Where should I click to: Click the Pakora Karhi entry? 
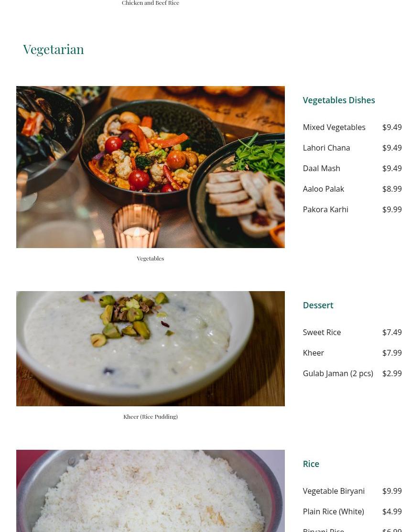pos(325,209)
